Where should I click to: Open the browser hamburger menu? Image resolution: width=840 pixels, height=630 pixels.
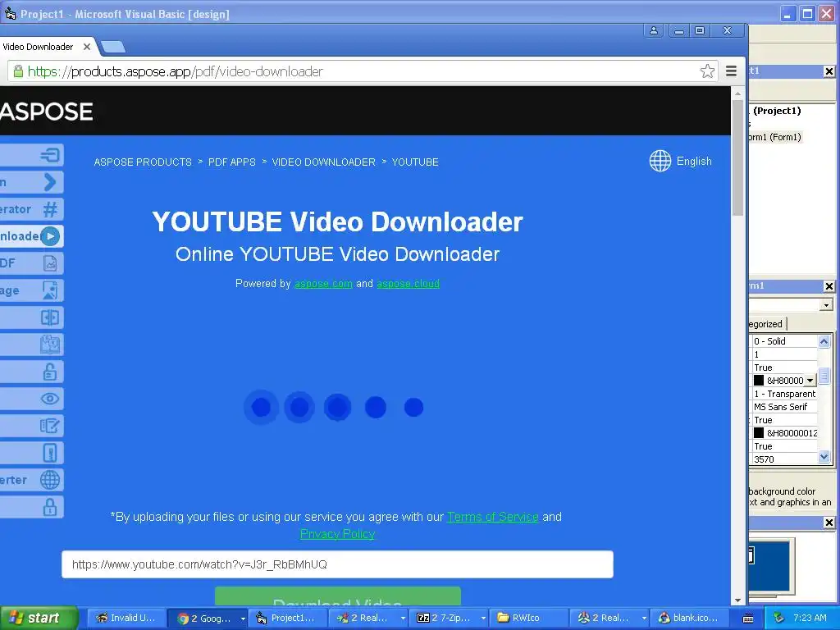point(731,71)
